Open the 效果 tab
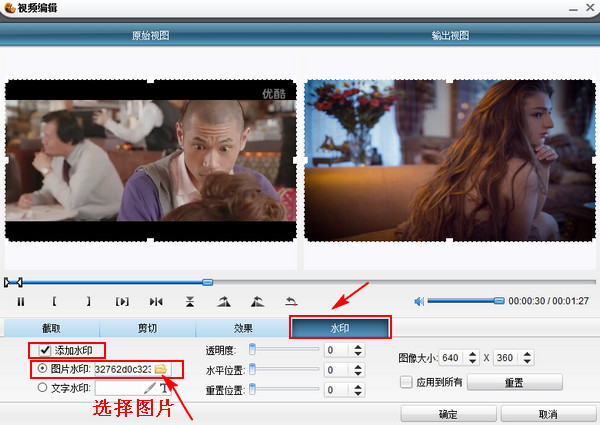 click(243, 328)
